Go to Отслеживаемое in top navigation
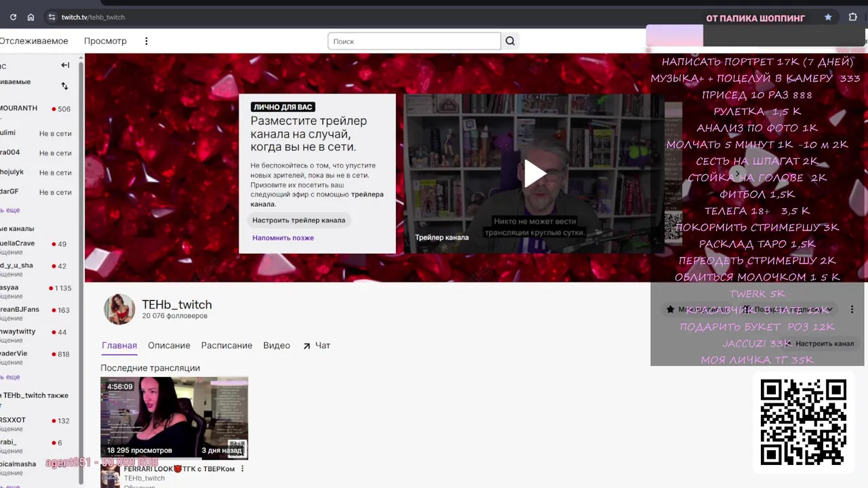 pyautogui.click(x=34, y=41)
